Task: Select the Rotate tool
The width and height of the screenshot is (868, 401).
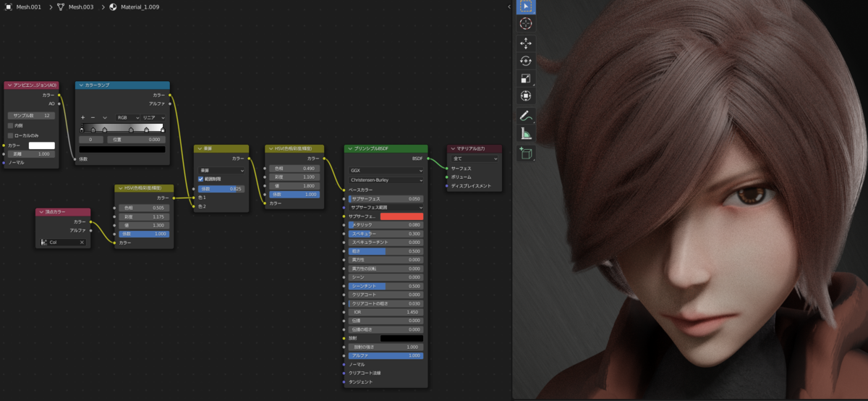Action: pyautogui.click(x=526, y=61)
